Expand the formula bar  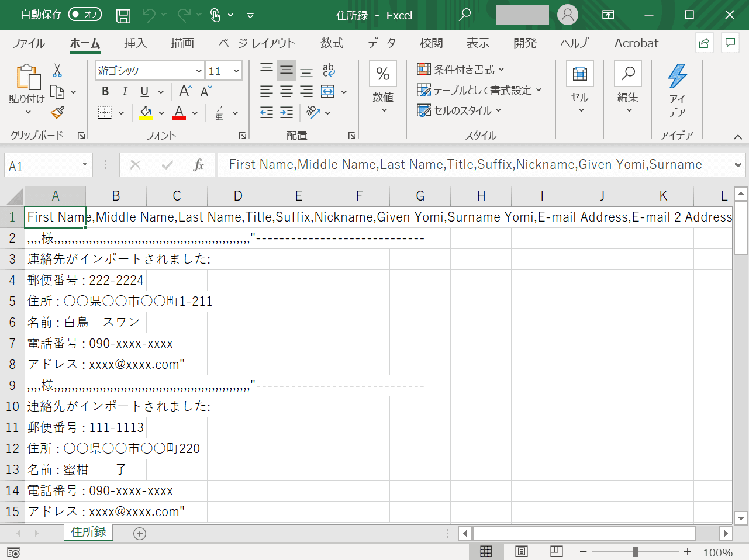(738, 165)
